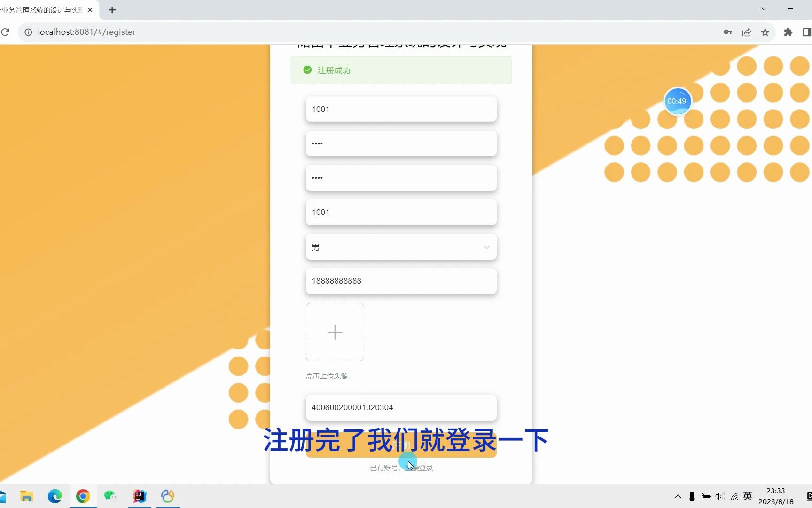Open the network Wi-Fi tray icon

[x=735, y=496]
